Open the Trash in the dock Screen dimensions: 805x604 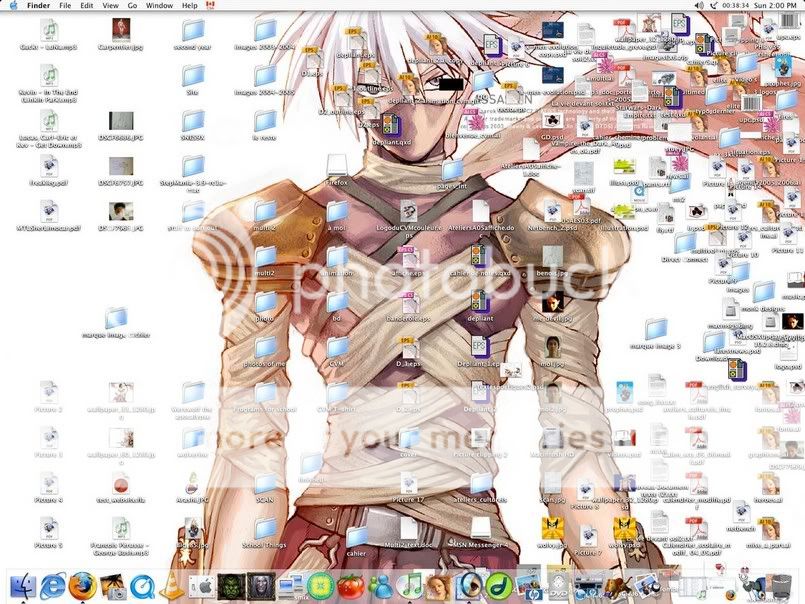(781, 587)
